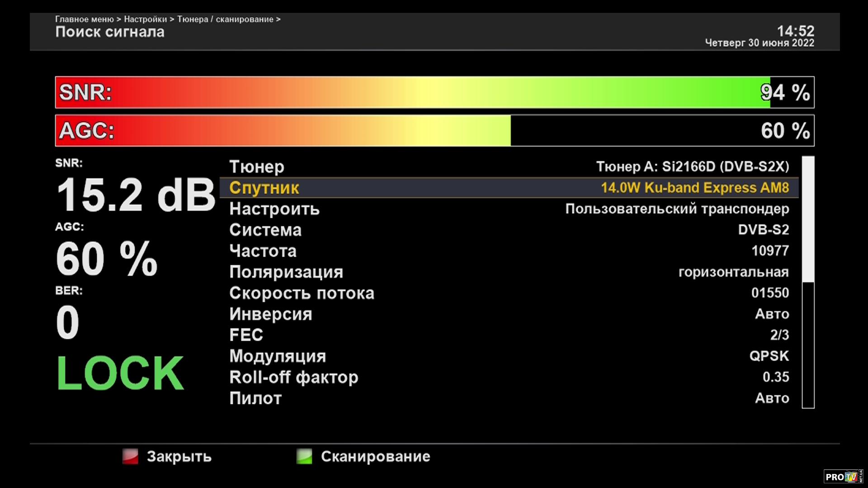The width and height of the screenshot is (868, 488).
Task: Select the Поляризация горизонтальная row
Action: coord(509,272)
